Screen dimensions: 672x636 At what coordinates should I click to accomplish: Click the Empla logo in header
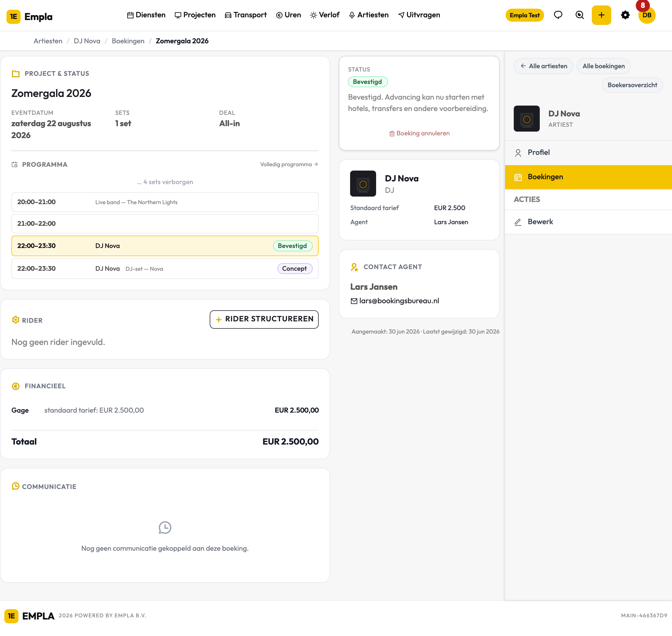30,16
